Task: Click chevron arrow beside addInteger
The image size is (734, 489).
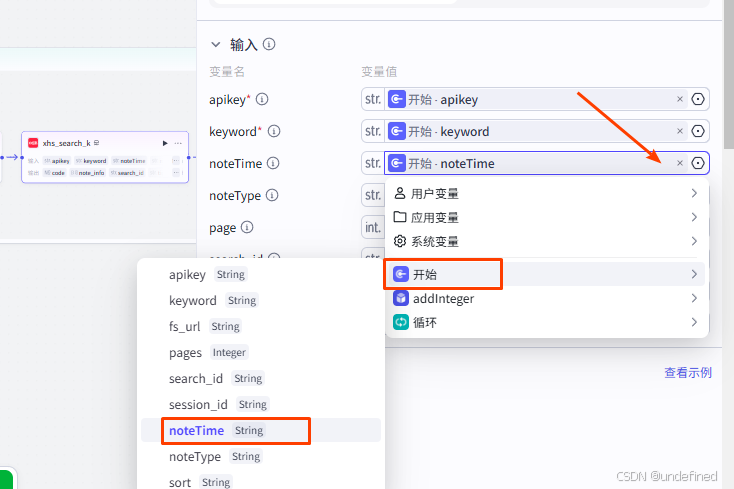Action: click(x=694, y=298)
